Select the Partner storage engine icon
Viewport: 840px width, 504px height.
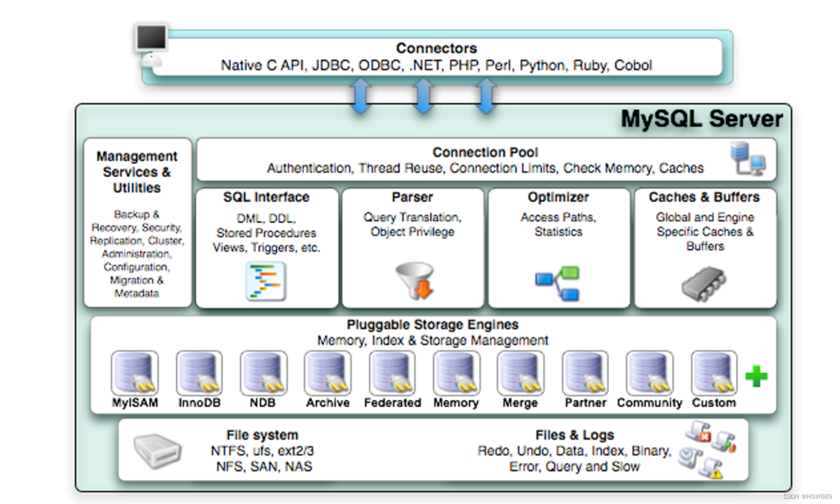(585, 373)
